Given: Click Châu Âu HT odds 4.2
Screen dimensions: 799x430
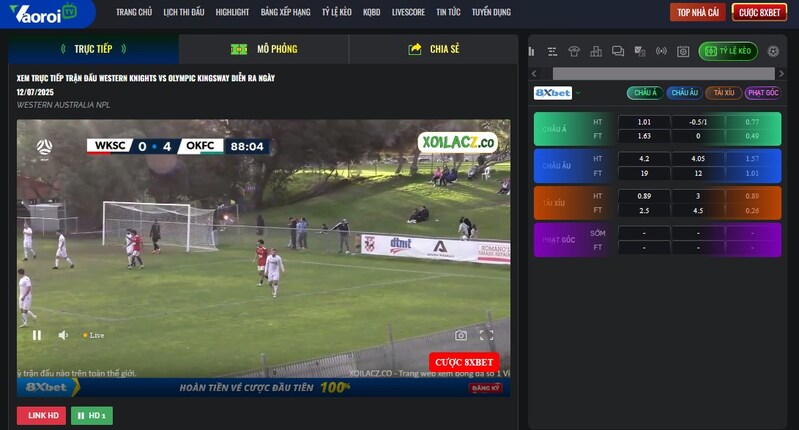Looking at the screenshot, I should click(x=644, y=159).
